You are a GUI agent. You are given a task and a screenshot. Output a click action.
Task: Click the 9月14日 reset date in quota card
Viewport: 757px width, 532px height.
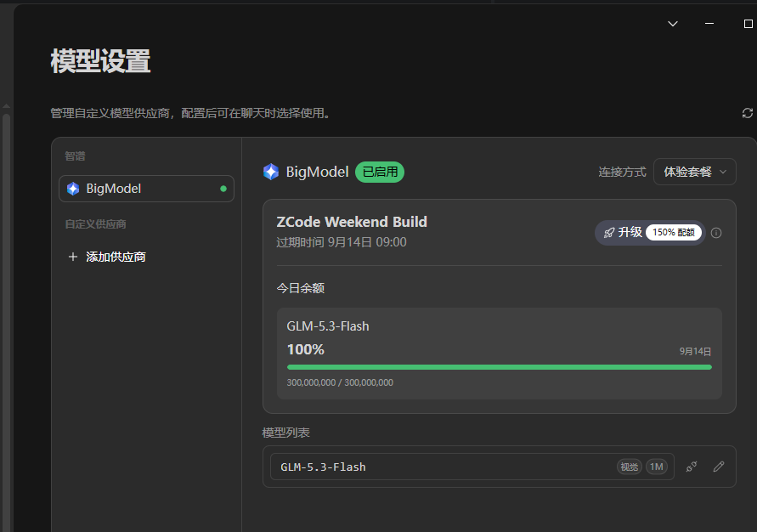pos(695,352)
